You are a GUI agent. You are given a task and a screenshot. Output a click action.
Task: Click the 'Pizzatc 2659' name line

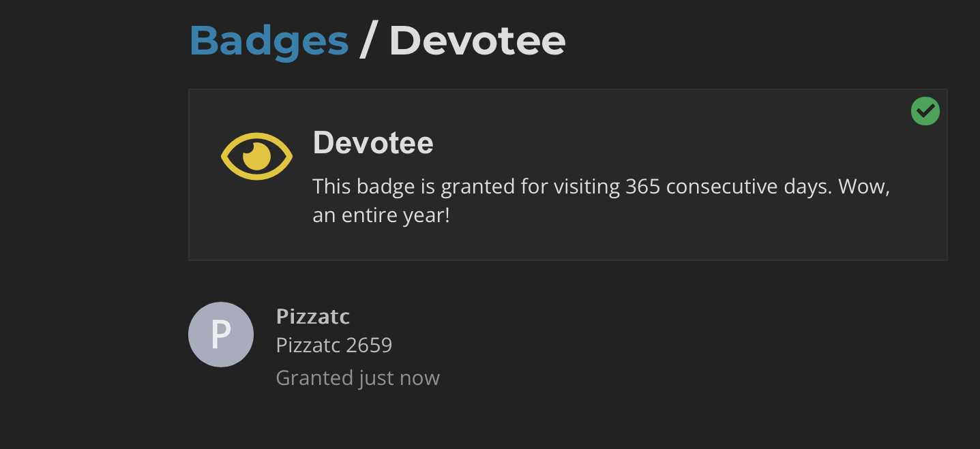(x=334, y=345)
